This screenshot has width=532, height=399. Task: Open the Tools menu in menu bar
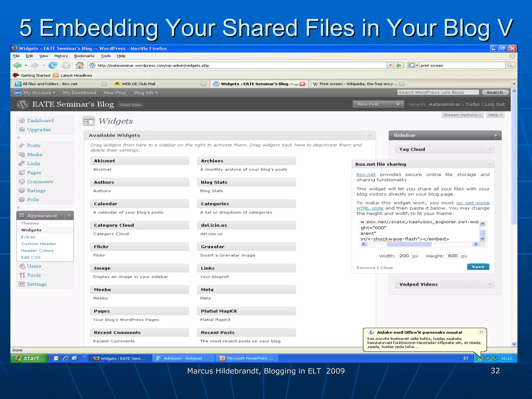pyautogui.click(x=106, y=56)
